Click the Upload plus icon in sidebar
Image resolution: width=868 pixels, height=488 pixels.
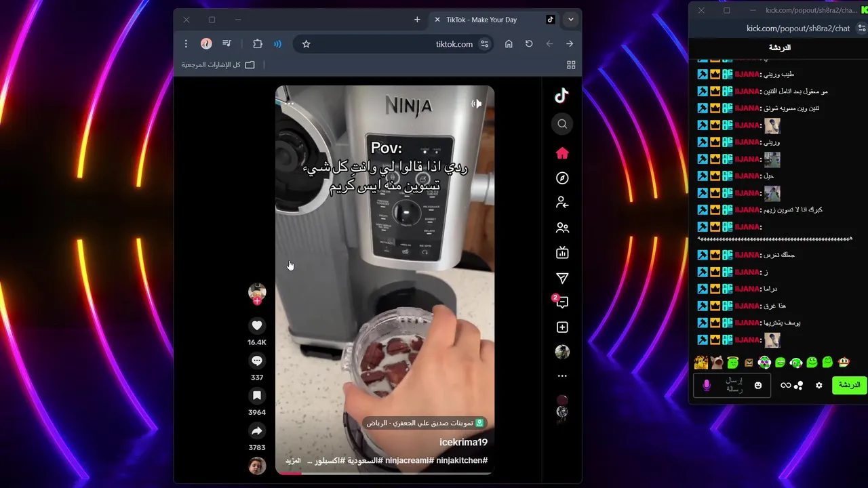(562, 327)
